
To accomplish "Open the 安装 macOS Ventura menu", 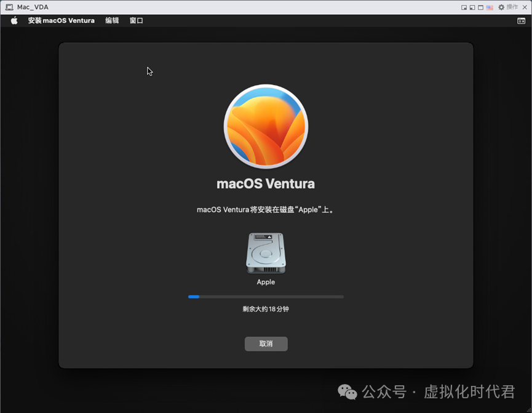I will (x=61, y=21).
